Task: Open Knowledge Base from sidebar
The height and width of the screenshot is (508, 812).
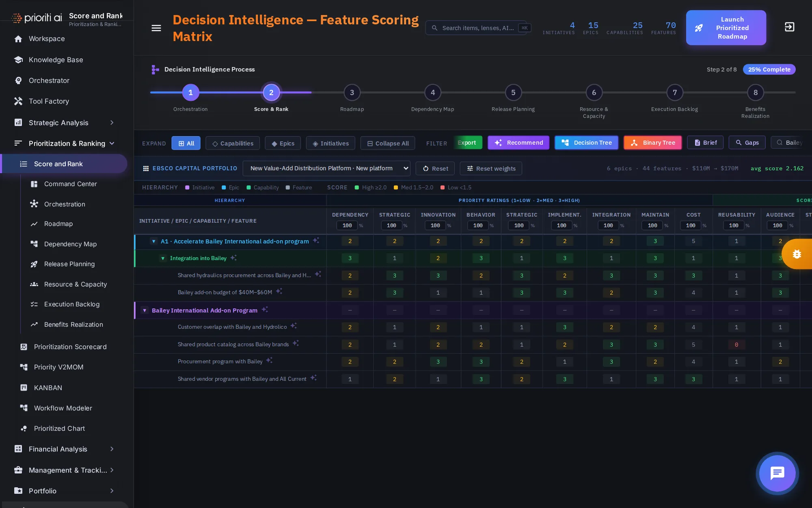Action: (x=56, y=60)
